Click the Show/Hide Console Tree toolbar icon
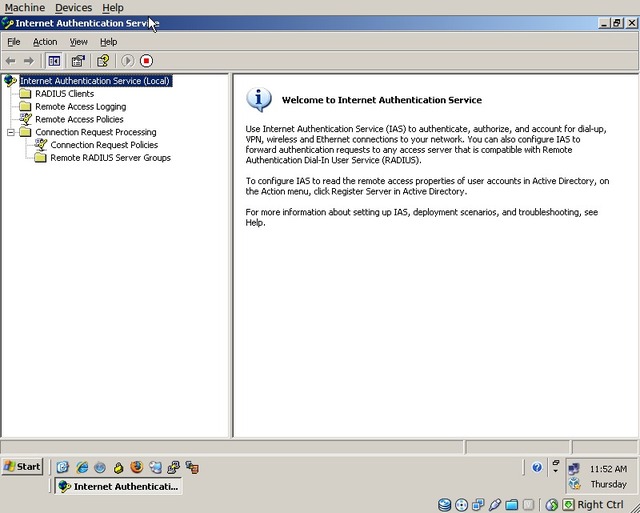640x513 pixels. click(54, 61)
